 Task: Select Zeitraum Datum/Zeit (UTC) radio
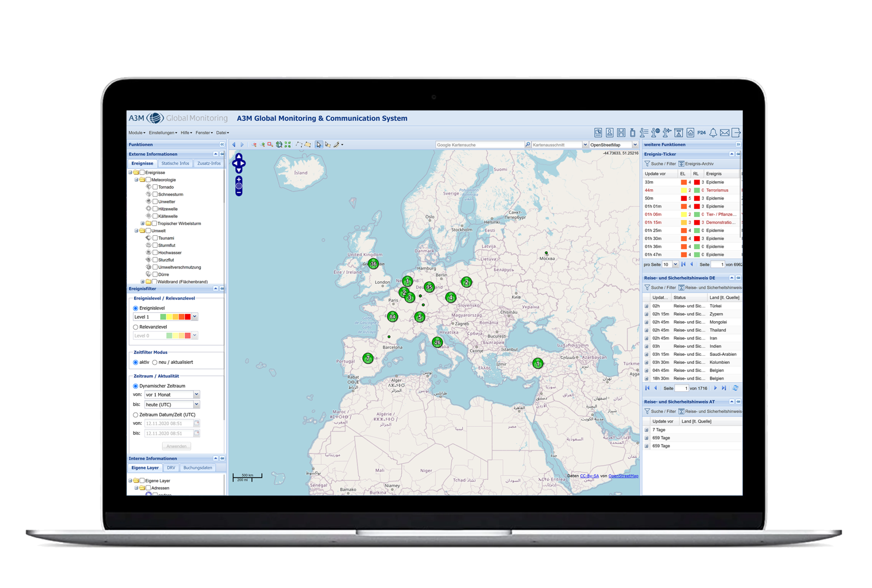(x=136, y=415)
